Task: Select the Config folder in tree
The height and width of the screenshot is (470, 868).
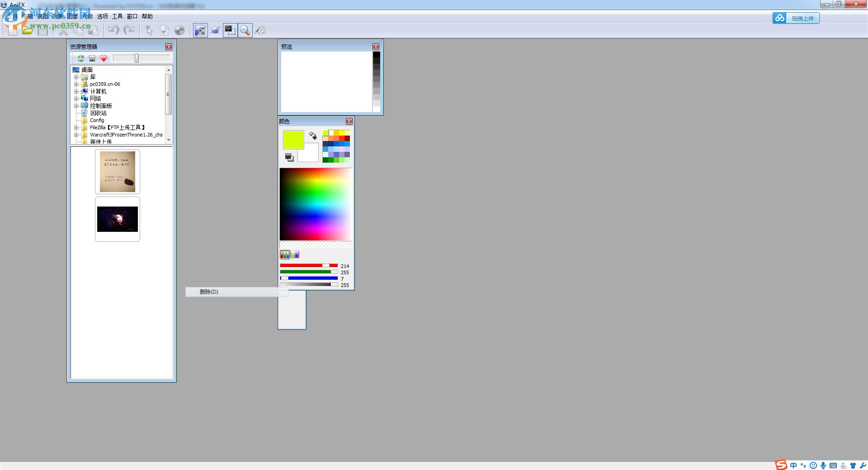Action: pos(97,120)
